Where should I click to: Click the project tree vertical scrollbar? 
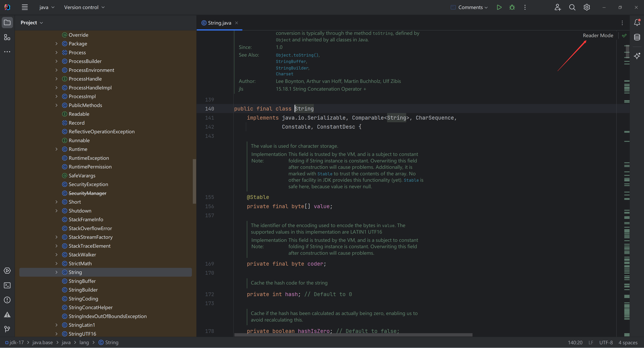[194, 181]
